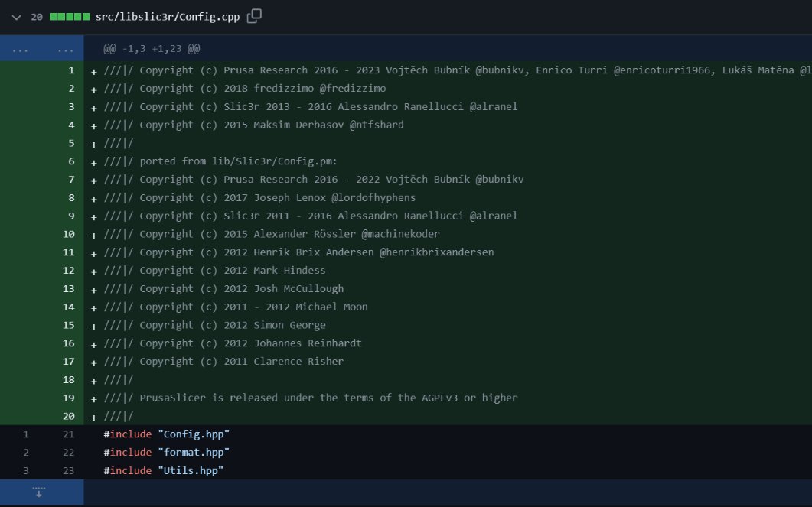Expand down hidden lines below line 23
The image size is (812, 507).
coord(39,492)
